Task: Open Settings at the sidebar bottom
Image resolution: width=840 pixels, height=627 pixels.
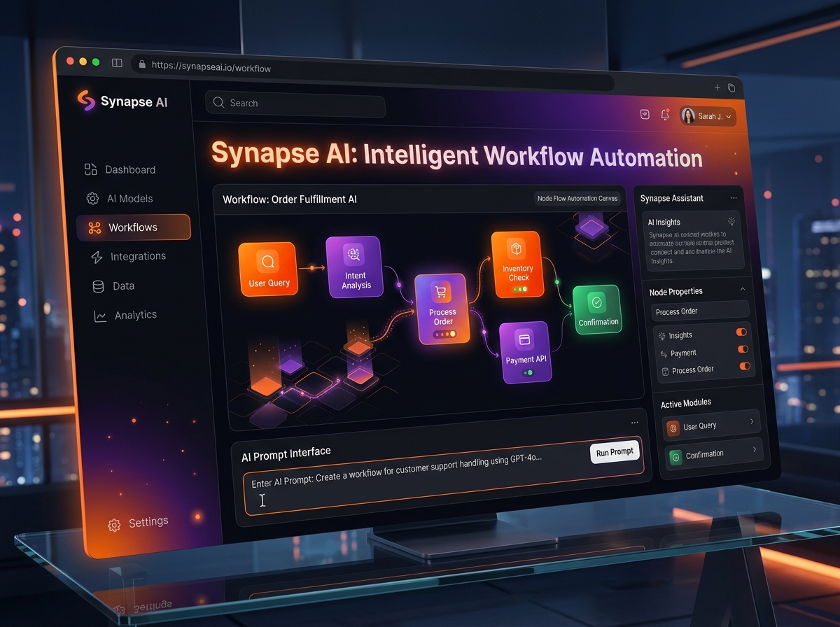Action: [138, 523]
